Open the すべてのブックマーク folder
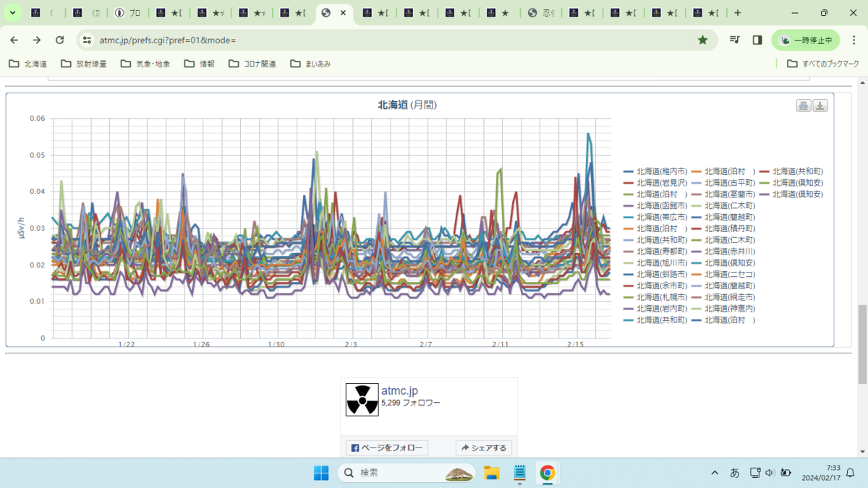This screenshot has width=868, height=488. point(823,64)
